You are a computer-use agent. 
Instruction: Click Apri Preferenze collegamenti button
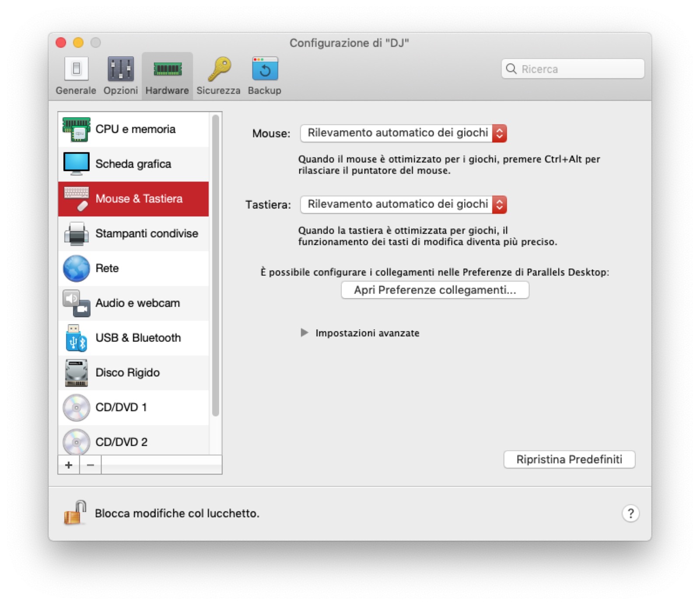tap(435, 290)
